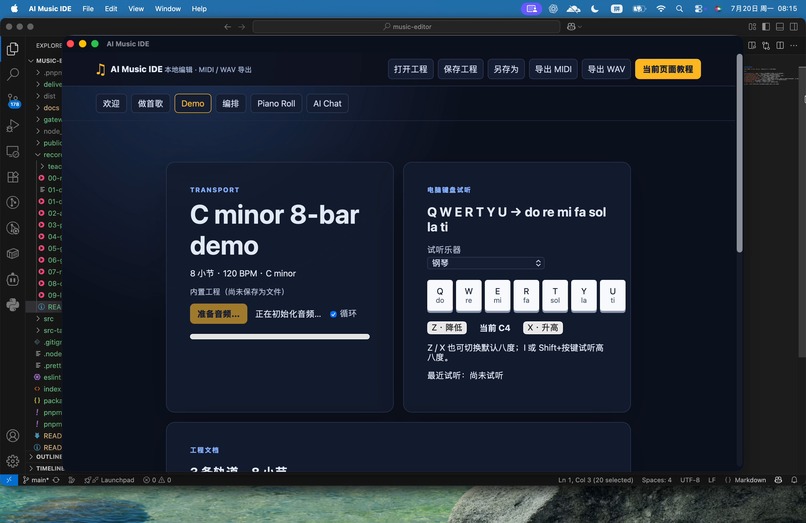
Task: Open Explorer view in VS Code activity bar
Action: click(x=13, y=49)
